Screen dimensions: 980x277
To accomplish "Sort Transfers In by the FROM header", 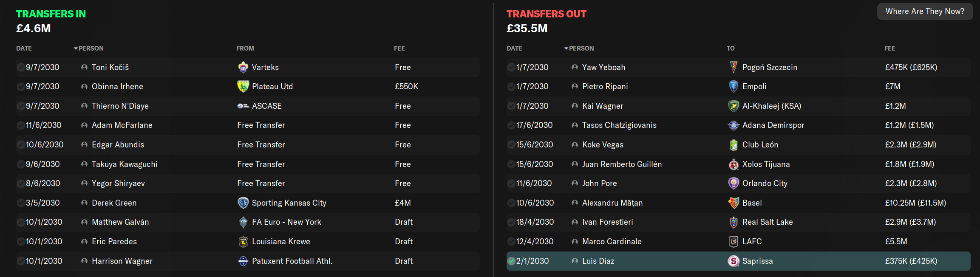I will (x=245, y=48).
